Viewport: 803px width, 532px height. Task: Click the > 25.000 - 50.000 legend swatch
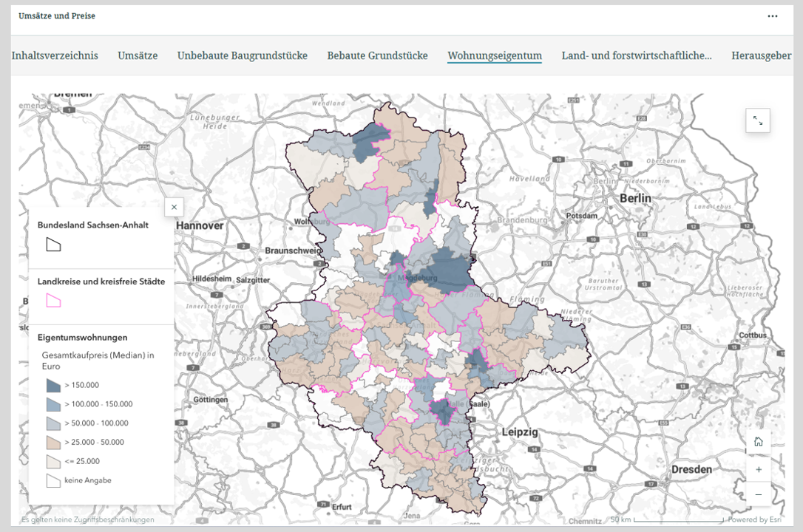point(53,443)
